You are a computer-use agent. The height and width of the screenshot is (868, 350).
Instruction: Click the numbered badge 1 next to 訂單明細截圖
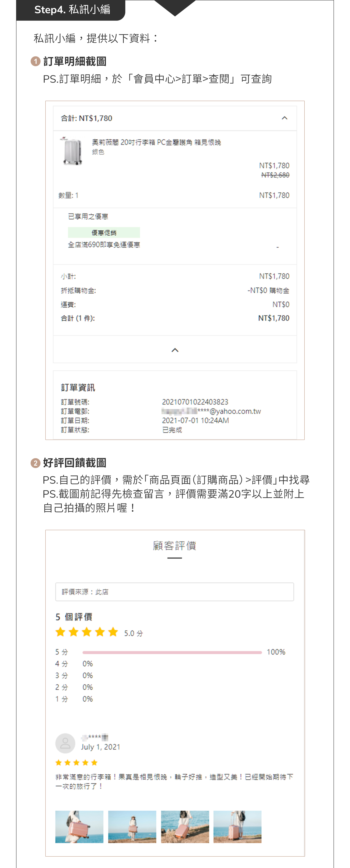[x=35, y=61]
